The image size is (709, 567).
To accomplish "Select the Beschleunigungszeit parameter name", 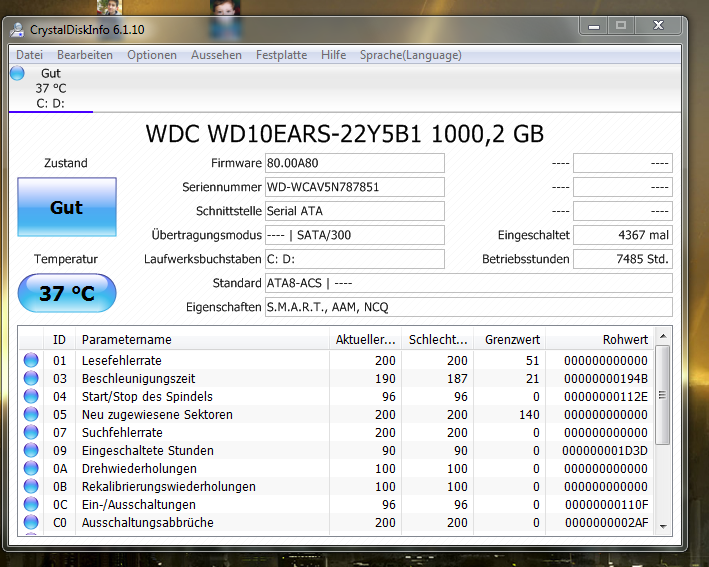I will (138, 378).
